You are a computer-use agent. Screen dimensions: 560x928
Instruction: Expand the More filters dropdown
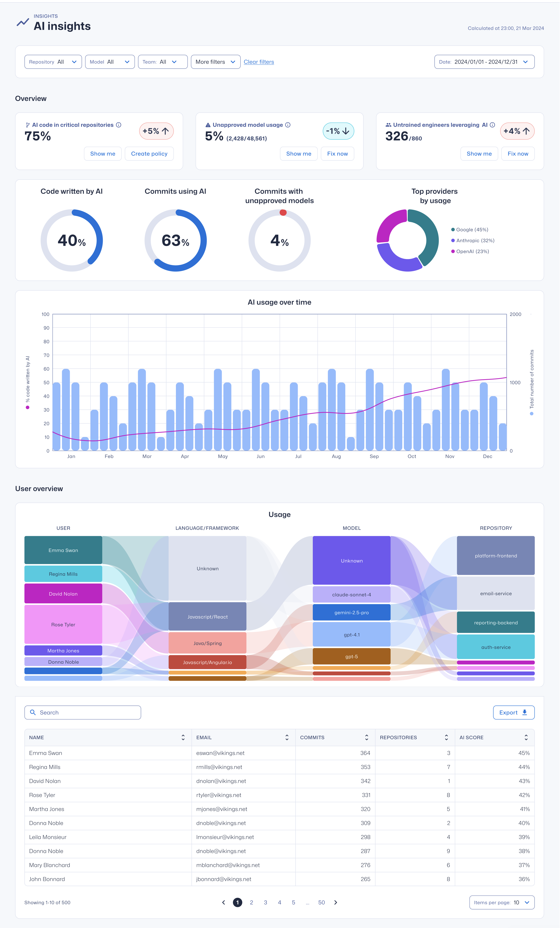click(x=215, y=62)
